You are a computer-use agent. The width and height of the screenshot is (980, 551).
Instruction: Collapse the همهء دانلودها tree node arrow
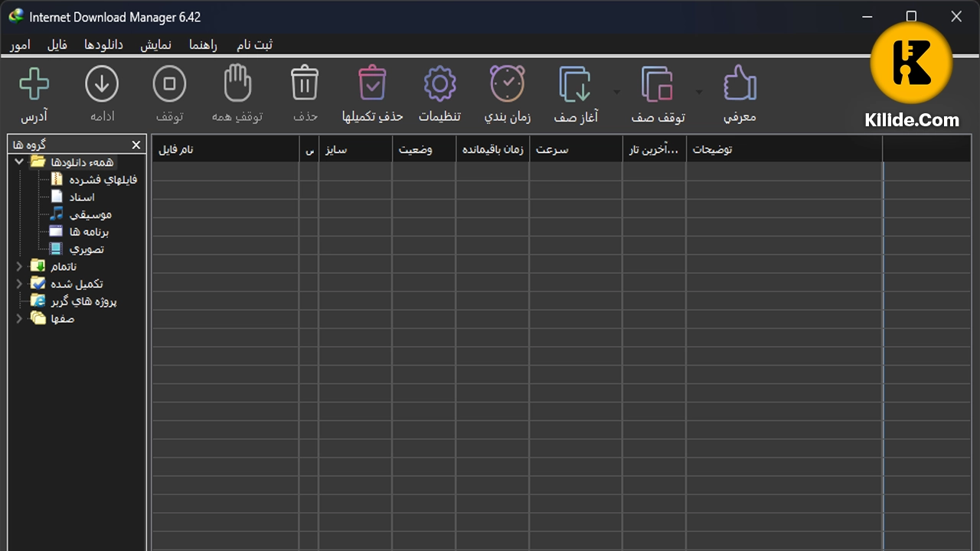19,161
